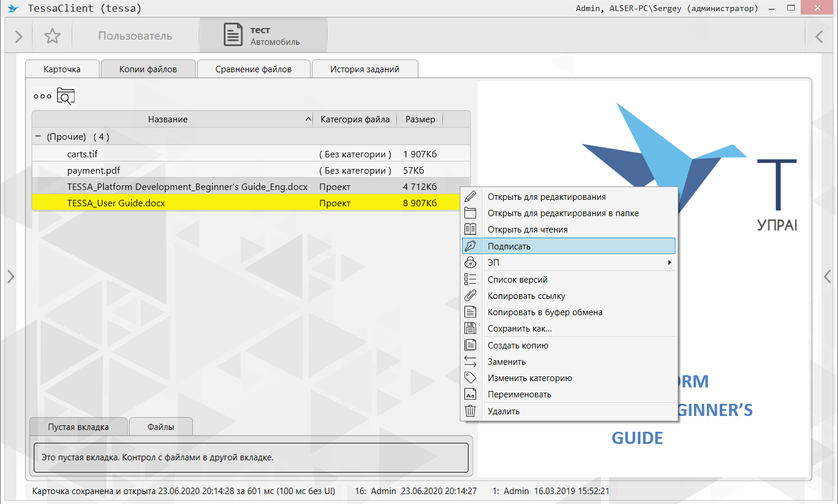Select the тест Автомобиль card tab
Viewport: 838px width, 504px height.
263,36
